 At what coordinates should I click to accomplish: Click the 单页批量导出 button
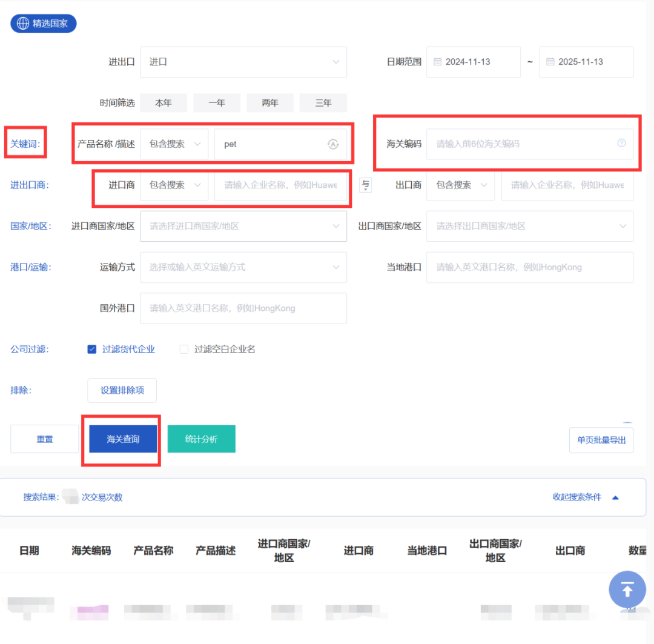click(x=601, y=440)
